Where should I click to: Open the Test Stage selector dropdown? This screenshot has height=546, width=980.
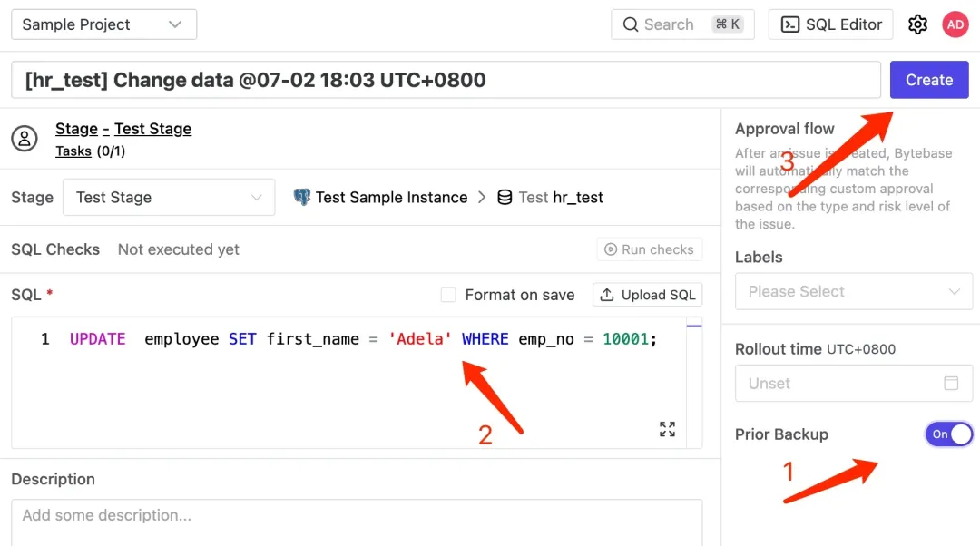point(169,197)
